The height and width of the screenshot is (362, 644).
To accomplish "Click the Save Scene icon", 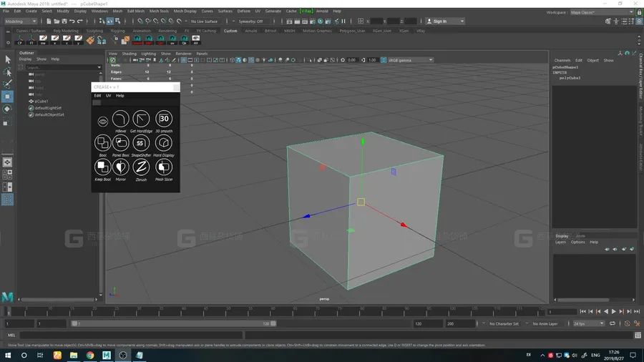I will 64,21.
